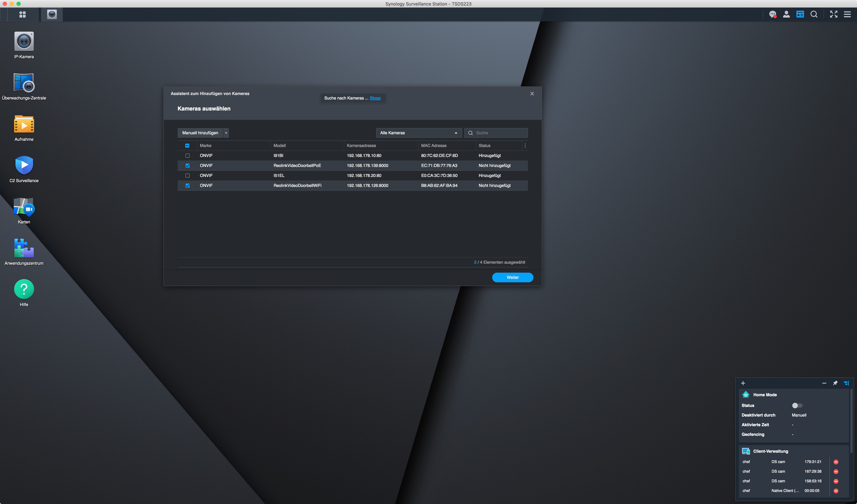Open the Karten maps app
Screen dimensions: 857x504
(x=24, y=207)
